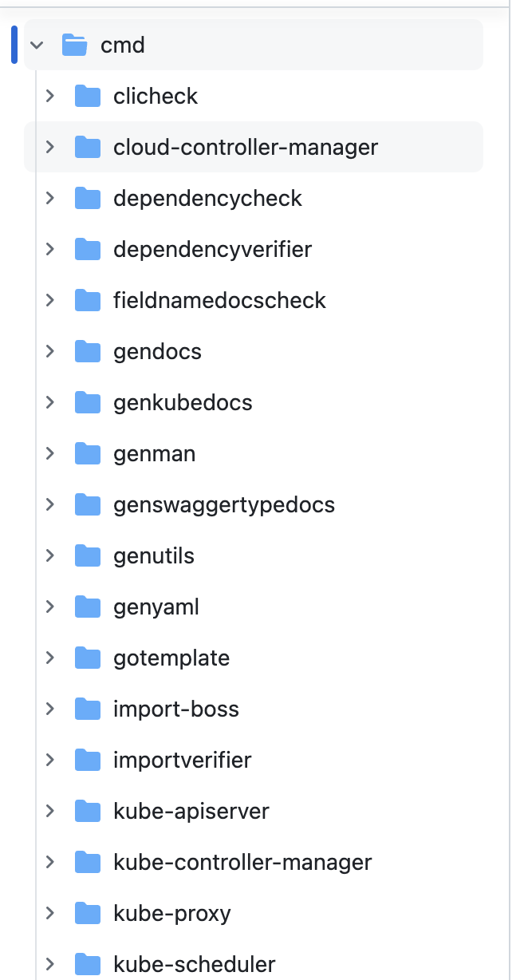Image resolution: width=520 pixels, height=980 pixels.
Task: Open the genkubedocs folder label
Action: coord(183,403)
